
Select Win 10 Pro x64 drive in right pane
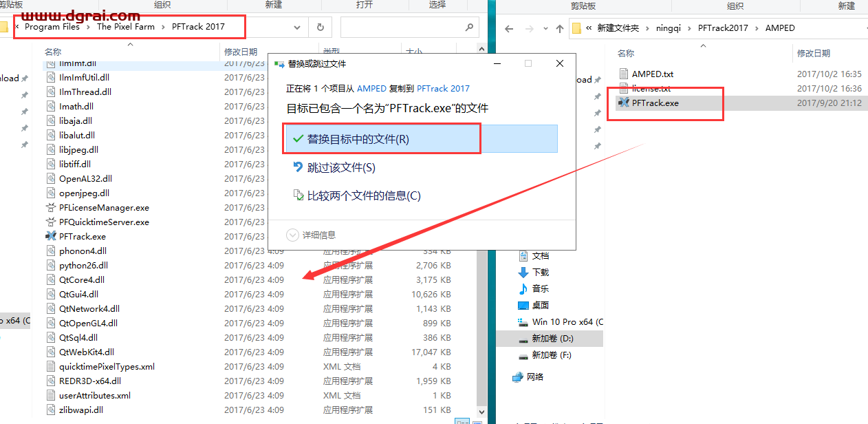560,321
